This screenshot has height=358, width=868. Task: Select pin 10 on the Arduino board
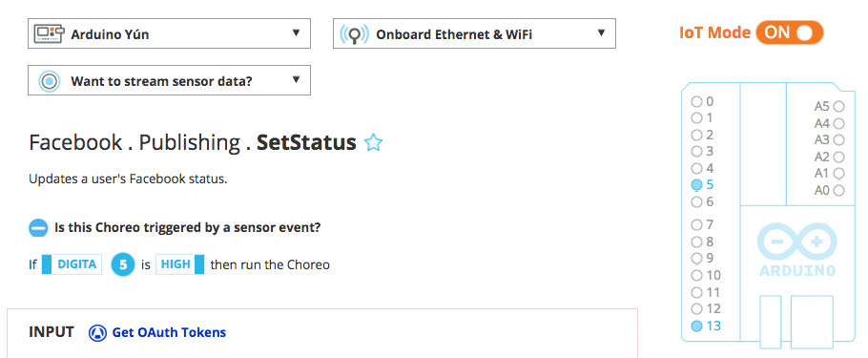coord(706,276)
